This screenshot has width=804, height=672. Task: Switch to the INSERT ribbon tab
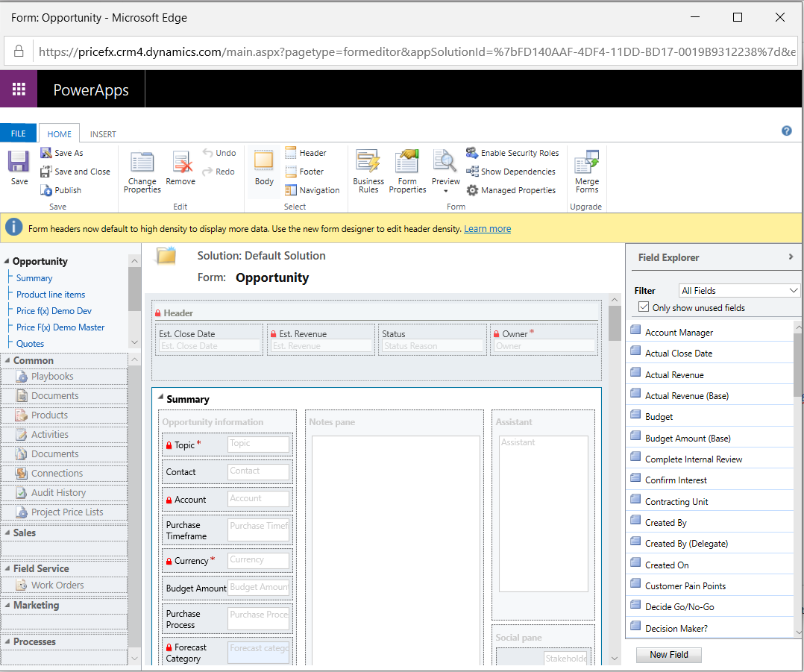[x=103, y=134]
